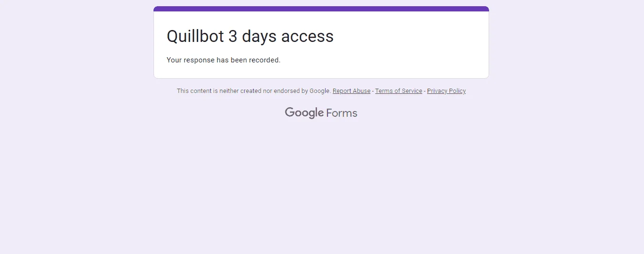This screenshot has width=644, height=254.
Task: Open the Terms of Service link
Action: pyautogui.click(x=399, y=91)
